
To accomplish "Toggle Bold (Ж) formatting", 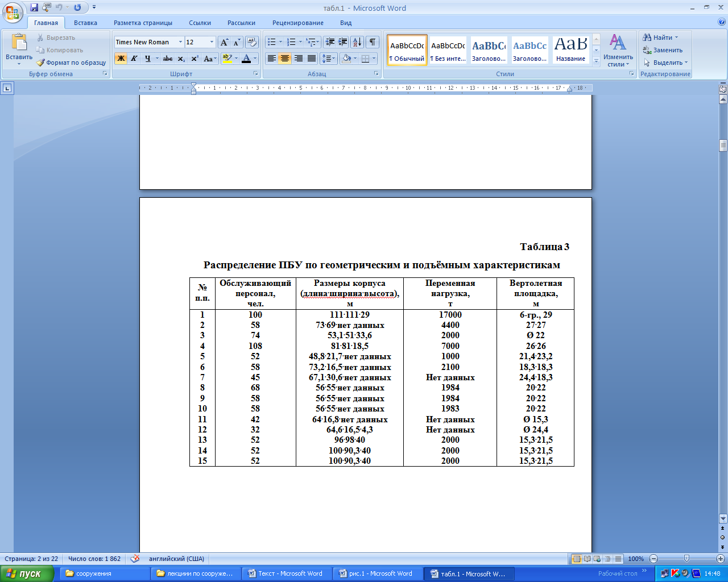I will [121, 59].
